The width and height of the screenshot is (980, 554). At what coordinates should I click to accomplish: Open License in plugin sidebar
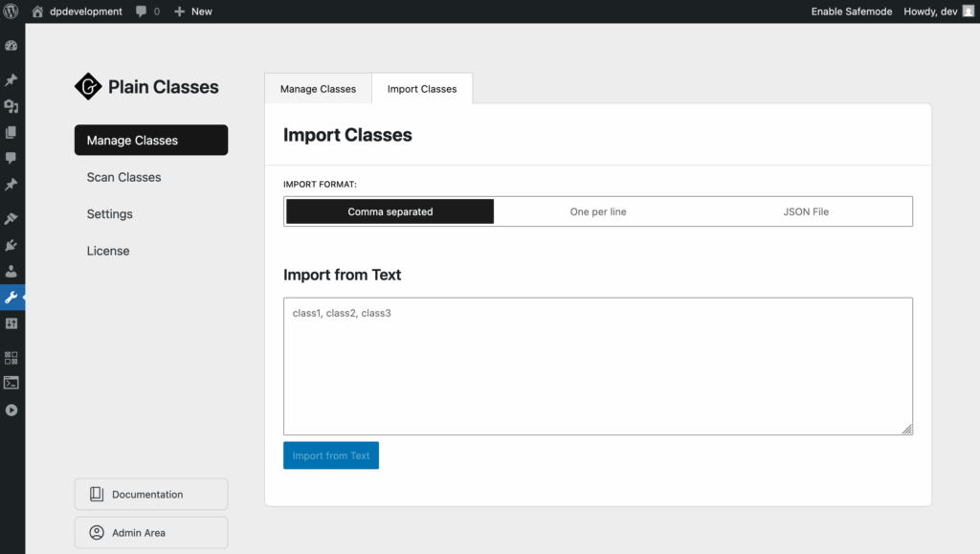pos(108,251)
